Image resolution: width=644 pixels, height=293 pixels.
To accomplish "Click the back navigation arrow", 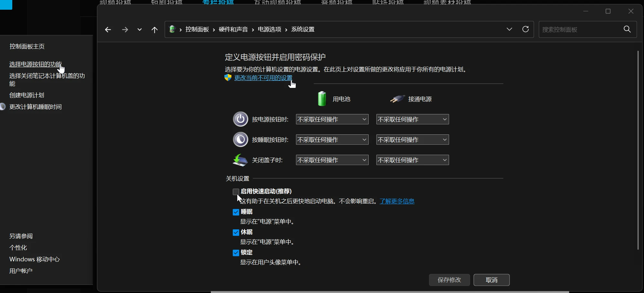I will click(x=108, y=29).
